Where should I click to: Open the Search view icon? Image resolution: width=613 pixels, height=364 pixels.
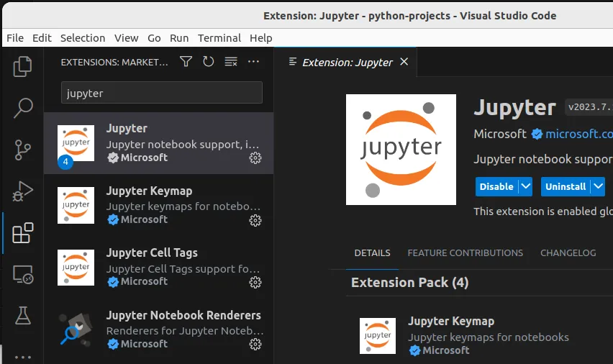(x=23, y=108)
